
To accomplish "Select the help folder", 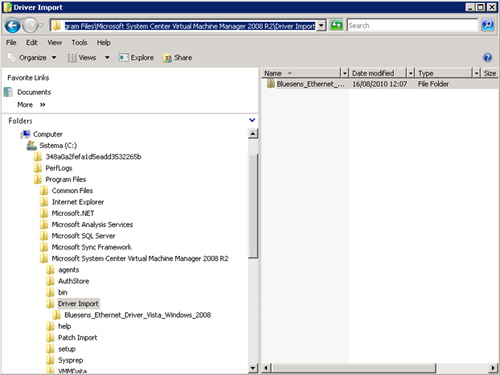I will click(x=64, y=326).
